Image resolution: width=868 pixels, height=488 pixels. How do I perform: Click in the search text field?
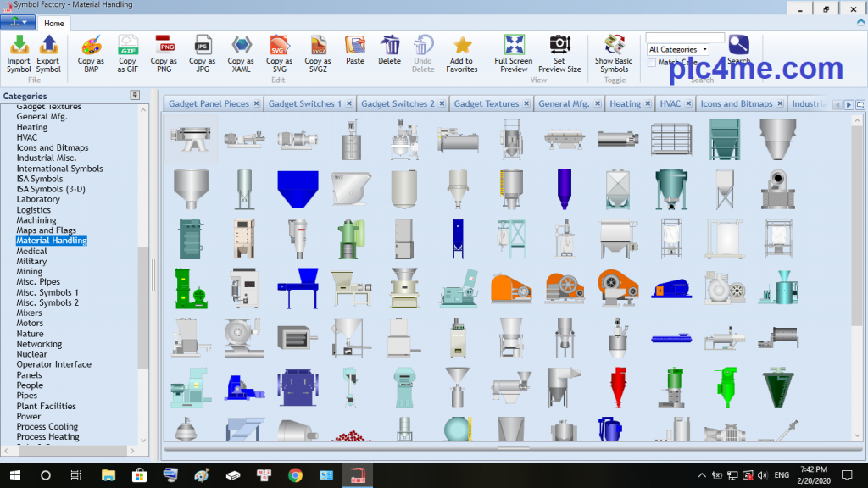click(685, 37)
